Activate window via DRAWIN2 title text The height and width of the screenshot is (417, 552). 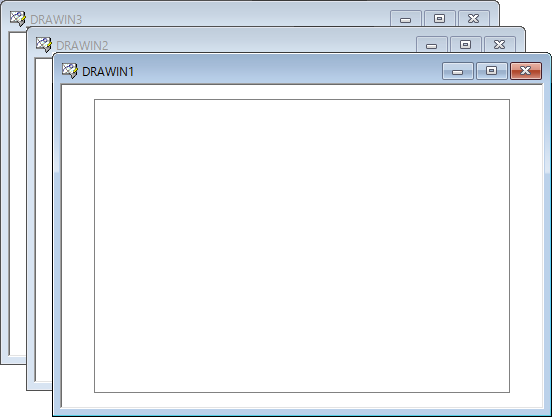point(82,45)
